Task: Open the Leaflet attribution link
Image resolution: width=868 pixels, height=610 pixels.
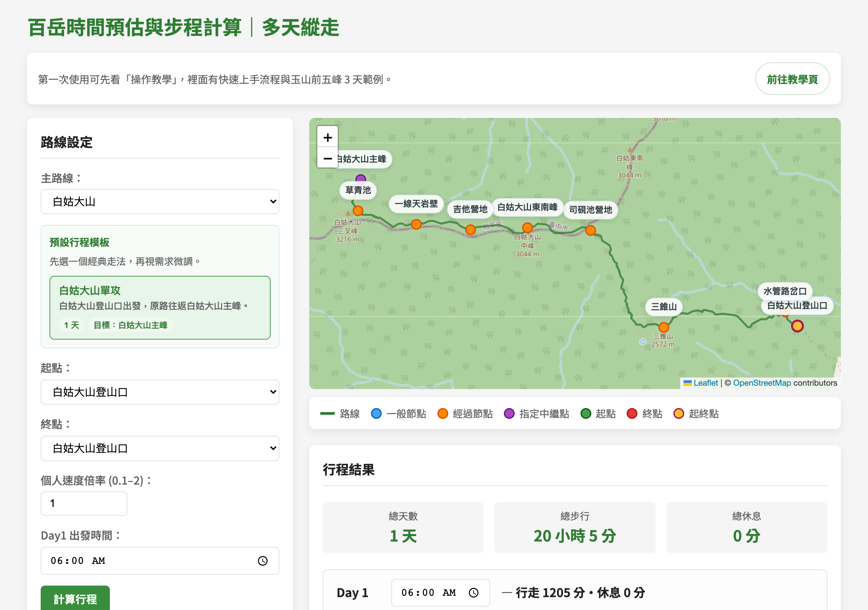Action: click(x=706, y=383)
